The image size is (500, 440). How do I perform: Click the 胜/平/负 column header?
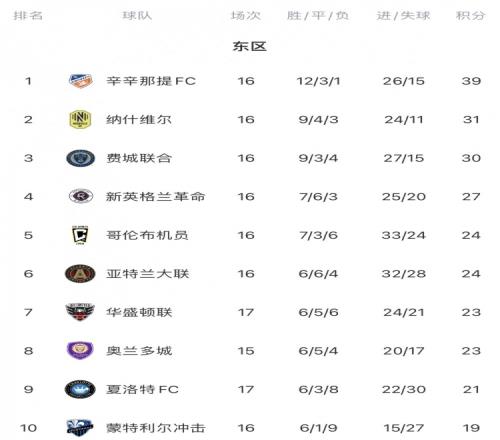[318, 15]
